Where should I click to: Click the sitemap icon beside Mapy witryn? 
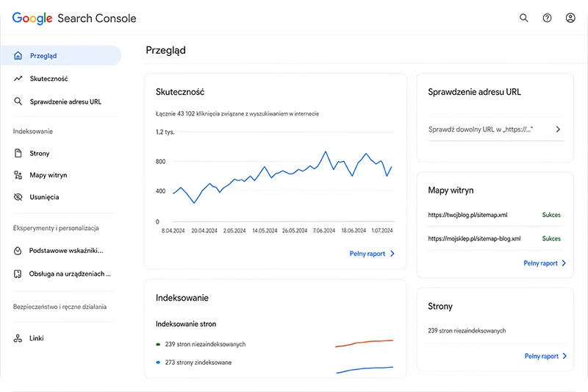click(18, 175)
